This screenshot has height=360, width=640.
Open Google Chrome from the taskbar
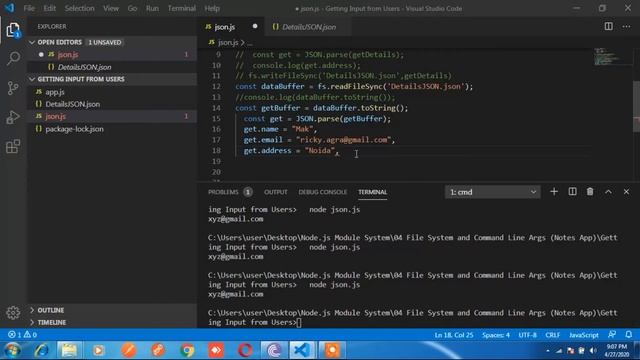tap(187, 350)
